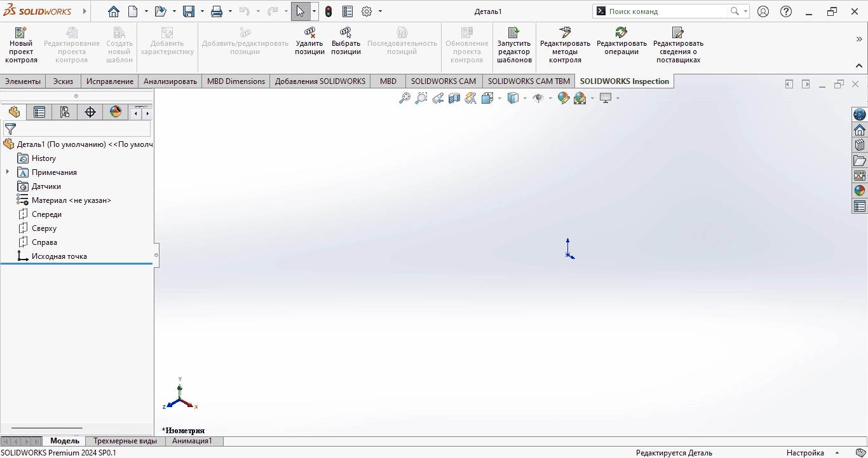Open Custom Properties task pane icon

pyautogui.click(x=860, y=207)
